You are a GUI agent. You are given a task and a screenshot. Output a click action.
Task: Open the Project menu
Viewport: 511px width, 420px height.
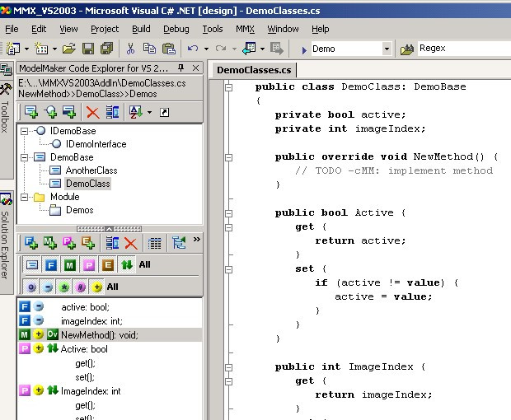coord(105,29)
